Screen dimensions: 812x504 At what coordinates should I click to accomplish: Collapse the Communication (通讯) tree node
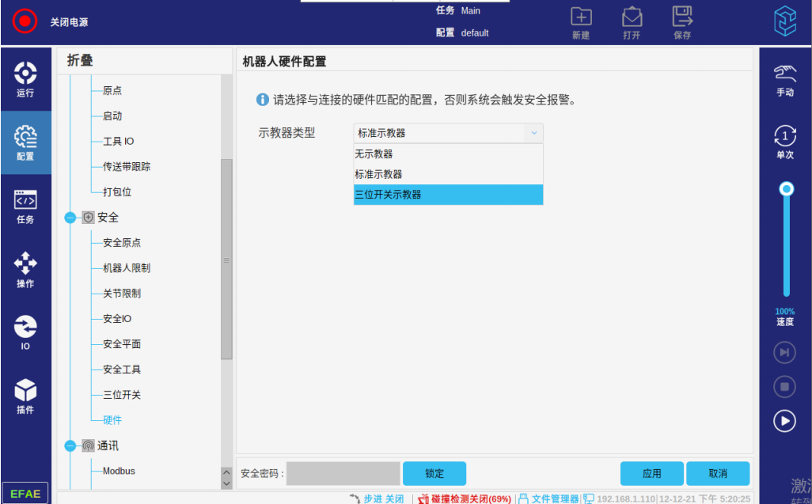[70, 445]
